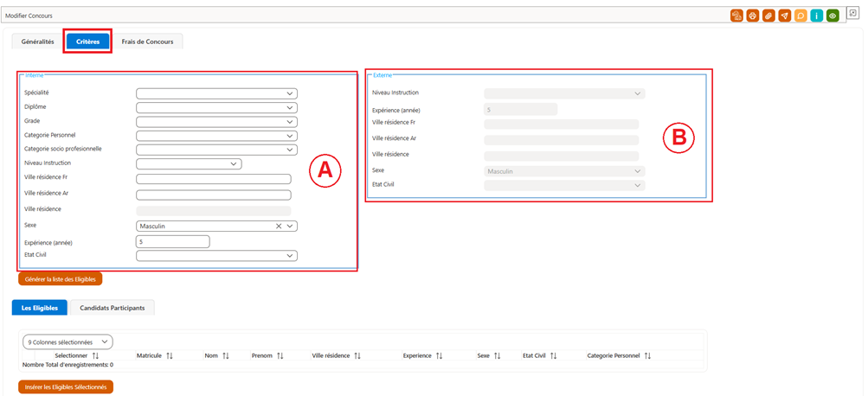Screen dimensions: 868x396
Task: Open the Interne Etat Civil dropdown
Action: [217, 256]
